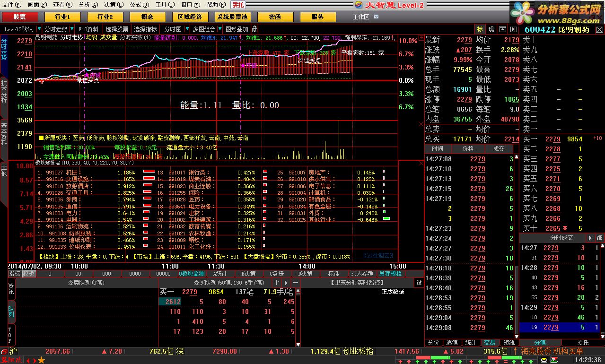Image resolution: width=605 pixels, height=364 pixels.
Task: Click the 委托 button in the menu bar
Action: click(x=238, y=5)
